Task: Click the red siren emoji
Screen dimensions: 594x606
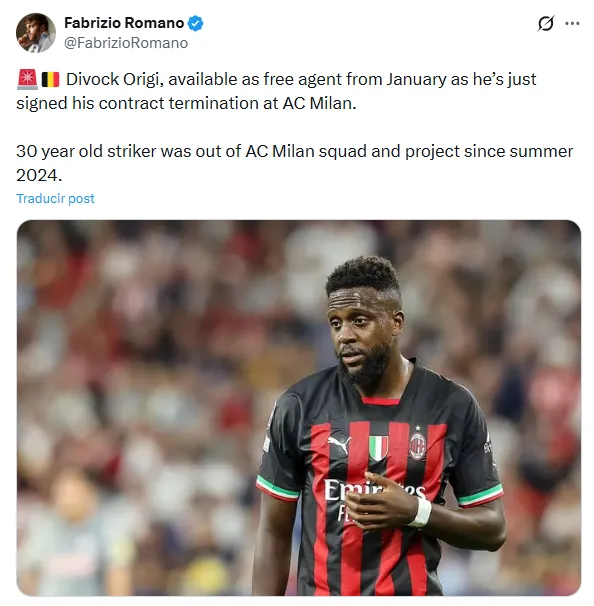Action: (27, 80)
